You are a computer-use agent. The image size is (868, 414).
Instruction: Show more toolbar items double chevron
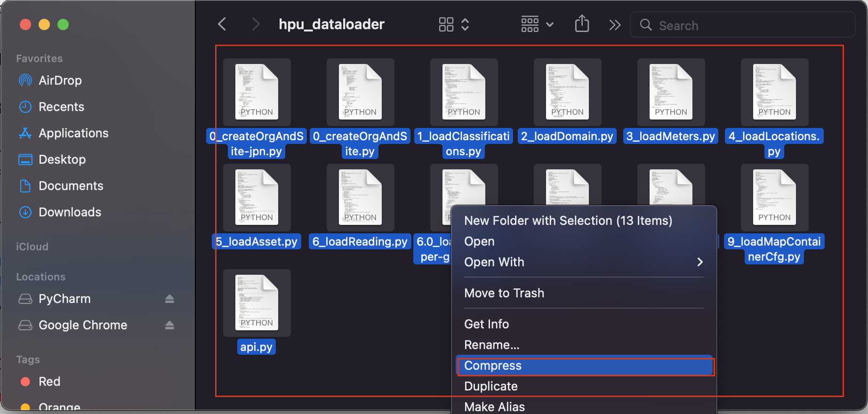(615, 25)
